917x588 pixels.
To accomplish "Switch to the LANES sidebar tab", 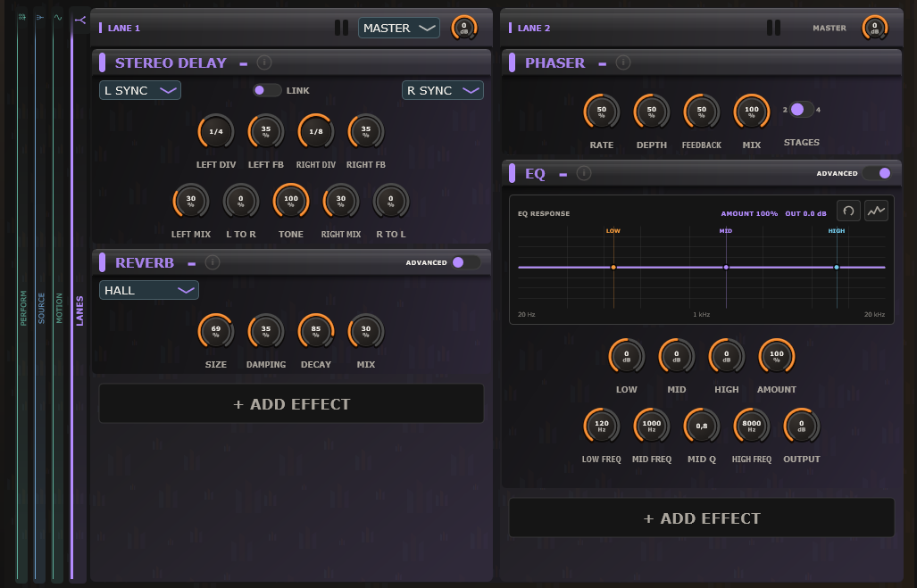I will [x=79, y=311].
